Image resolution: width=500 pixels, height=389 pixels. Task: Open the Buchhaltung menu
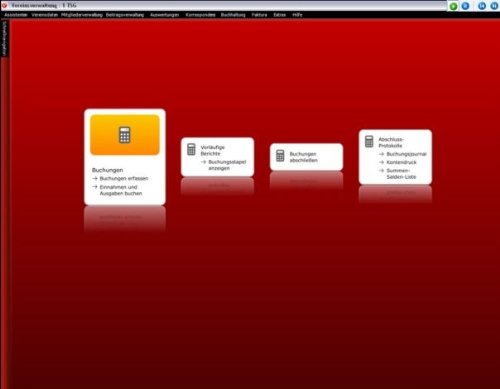tap(233, 15)
